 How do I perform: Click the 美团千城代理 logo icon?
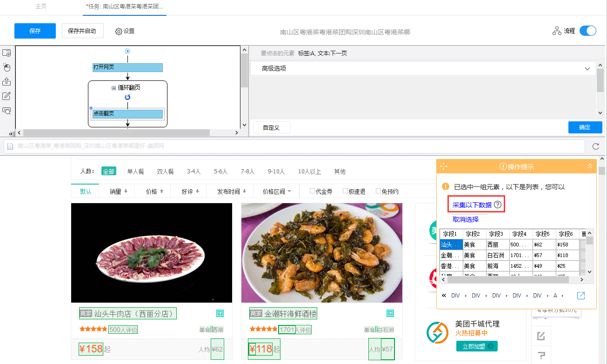point(438,332)
